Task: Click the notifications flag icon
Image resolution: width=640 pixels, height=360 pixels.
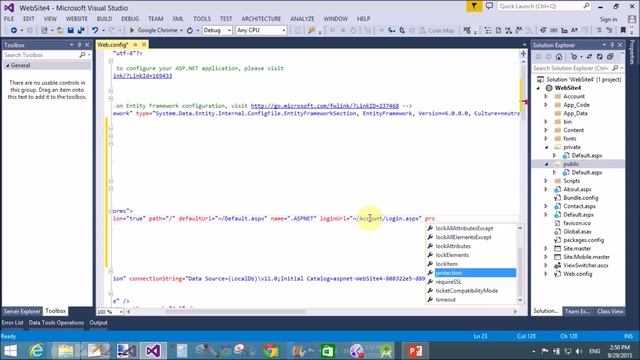Action: (x=474, y=6)
